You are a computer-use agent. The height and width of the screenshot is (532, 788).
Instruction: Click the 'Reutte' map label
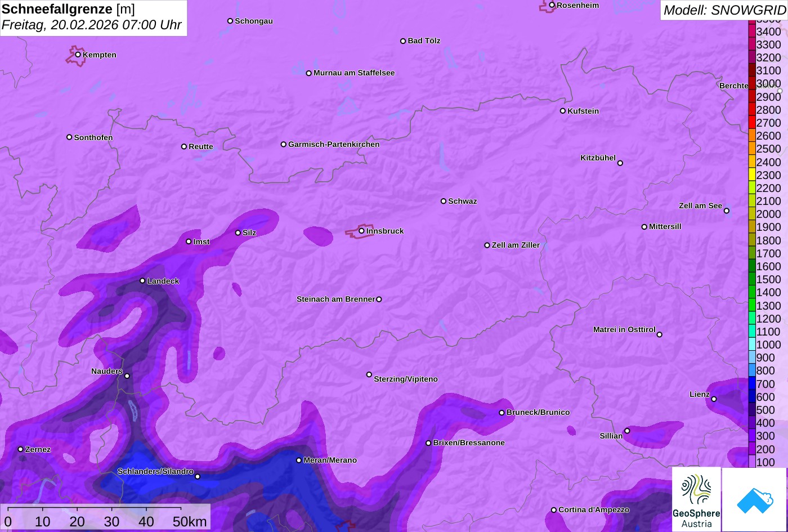201,146
